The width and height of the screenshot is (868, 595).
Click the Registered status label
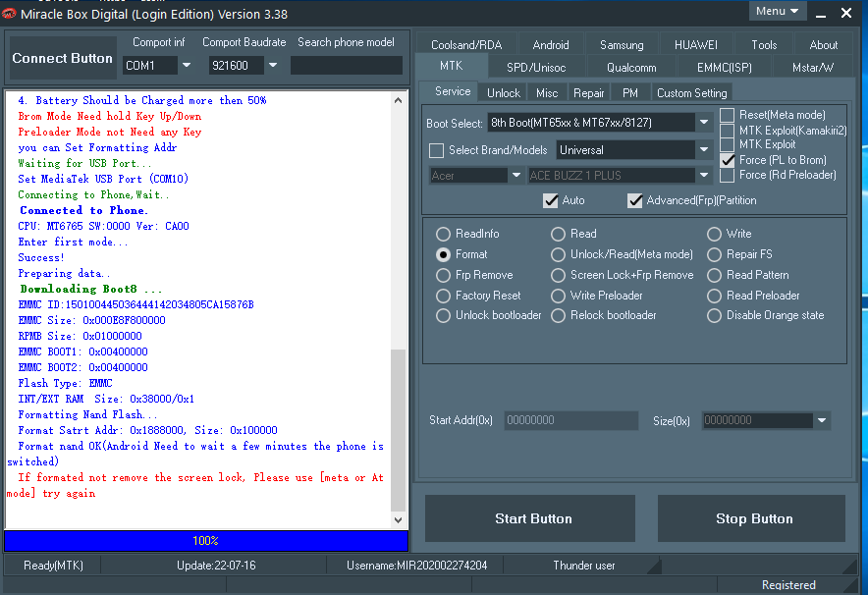(788, 585)
